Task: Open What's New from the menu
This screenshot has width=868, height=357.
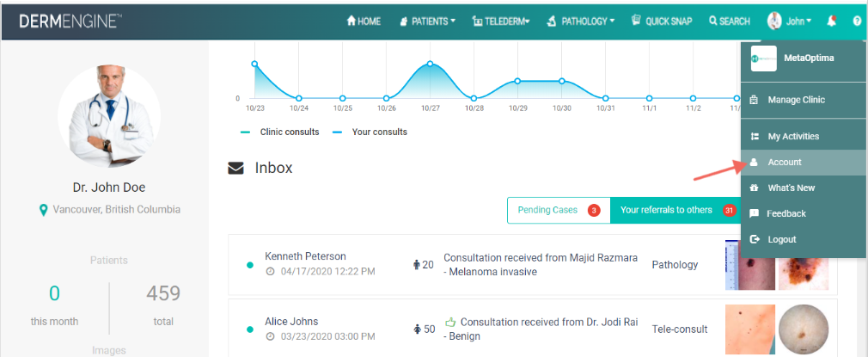Action: pyautogui.click(x=804, y=188)
